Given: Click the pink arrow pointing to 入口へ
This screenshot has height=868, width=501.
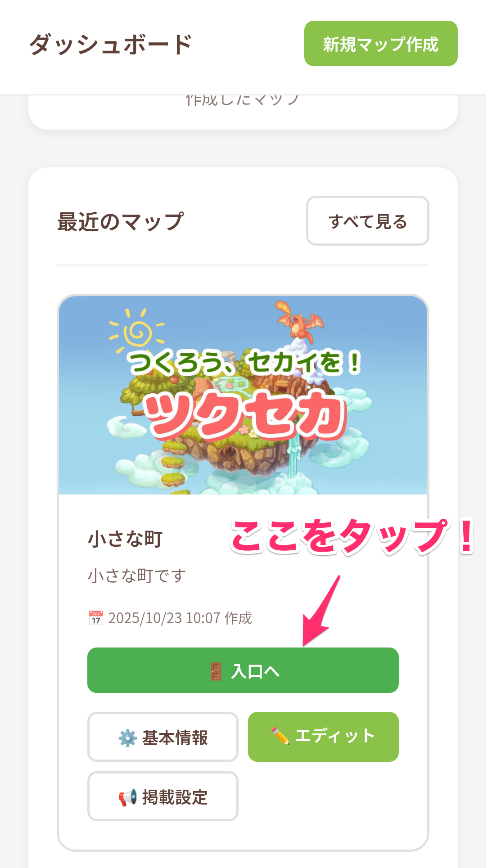Looking at the screenshot, I should (320, 611).
